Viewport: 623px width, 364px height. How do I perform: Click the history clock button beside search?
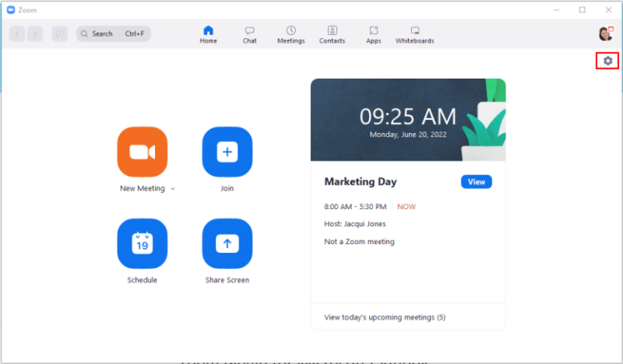click(59, 33)
